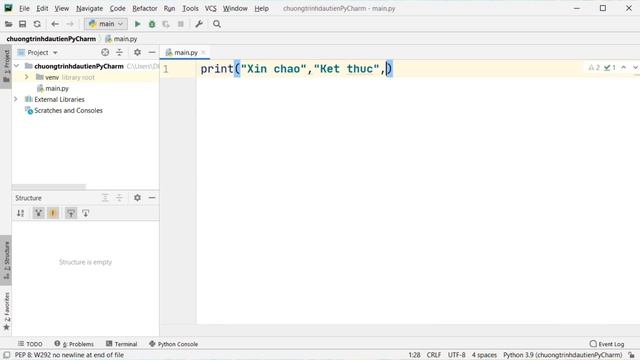The image size is (640, 360).
Task: Open Structure panel gear options
Action: pos(138,198)
